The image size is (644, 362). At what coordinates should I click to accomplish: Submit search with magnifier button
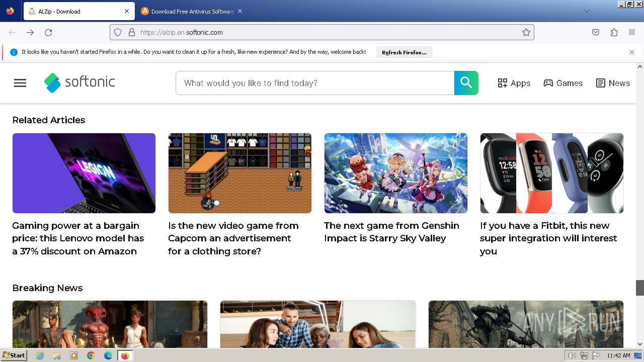pos(466,83)
